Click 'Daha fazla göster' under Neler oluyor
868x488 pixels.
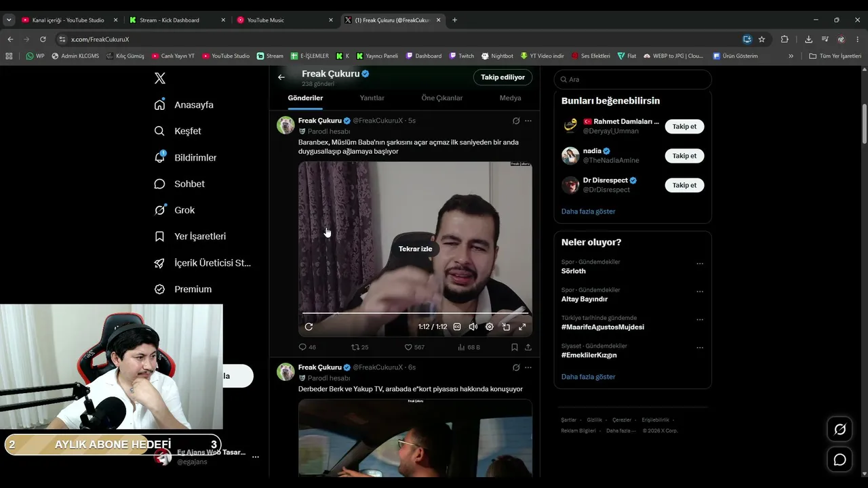(x=588, y=377)
